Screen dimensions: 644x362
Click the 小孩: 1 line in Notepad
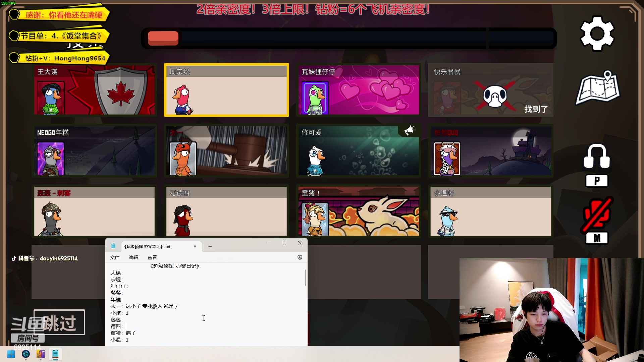(x=120, y=313)
